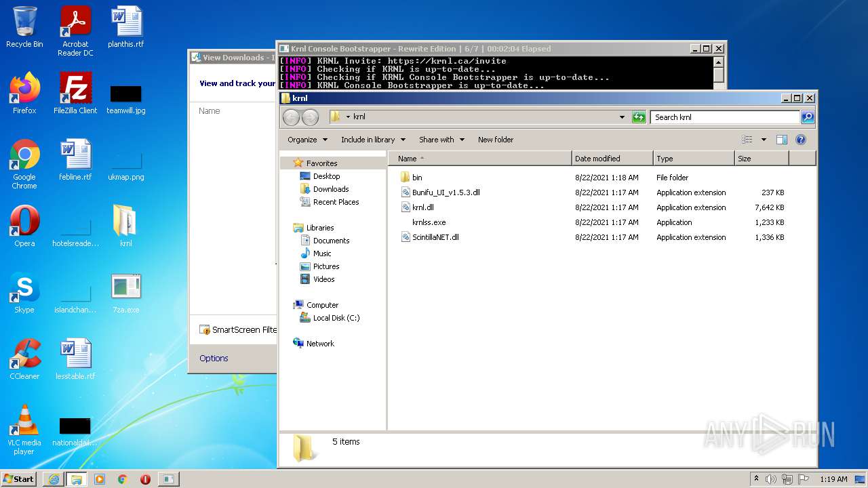The image size is (868, 488).
Task: Launch Google Chrome desktop shortcut
Action: [24, 164]
